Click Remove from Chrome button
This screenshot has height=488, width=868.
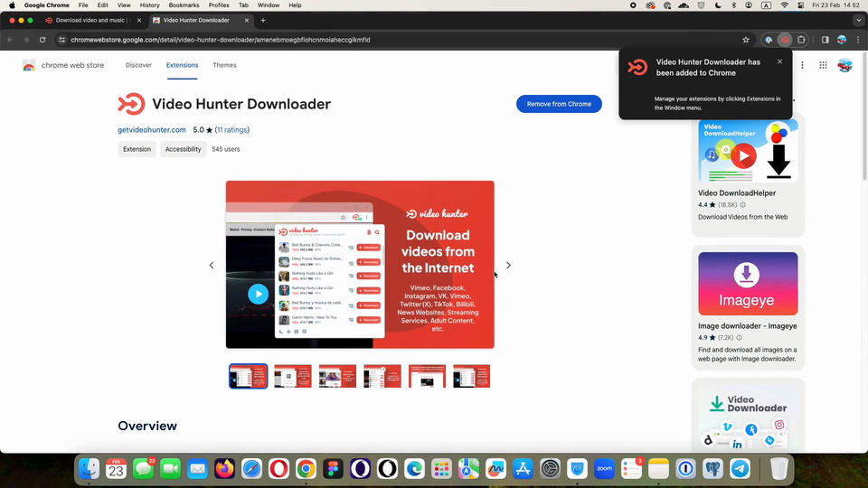pyautogui.click(x=559, y=104)
